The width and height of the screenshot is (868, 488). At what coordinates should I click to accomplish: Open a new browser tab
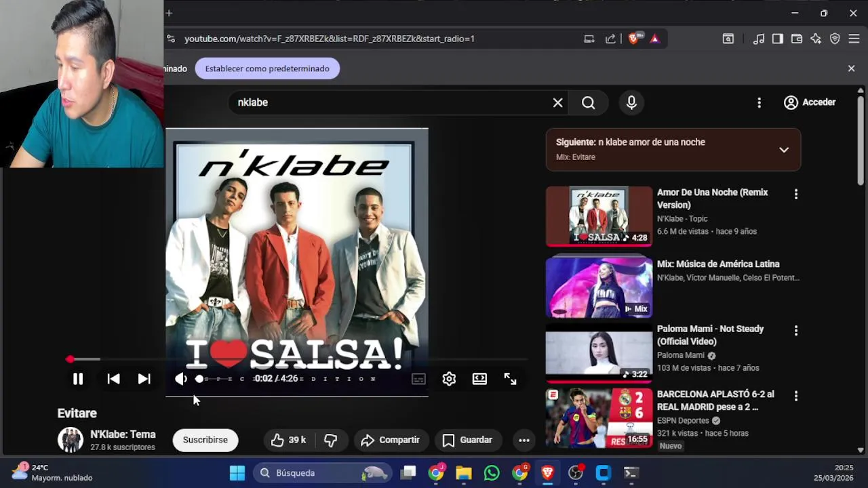pos(169,13)
